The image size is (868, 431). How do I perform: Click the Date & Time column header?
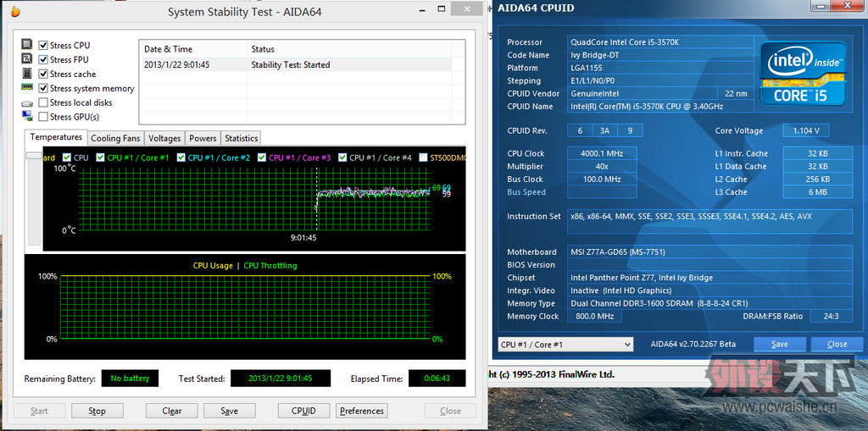(193, 48)
